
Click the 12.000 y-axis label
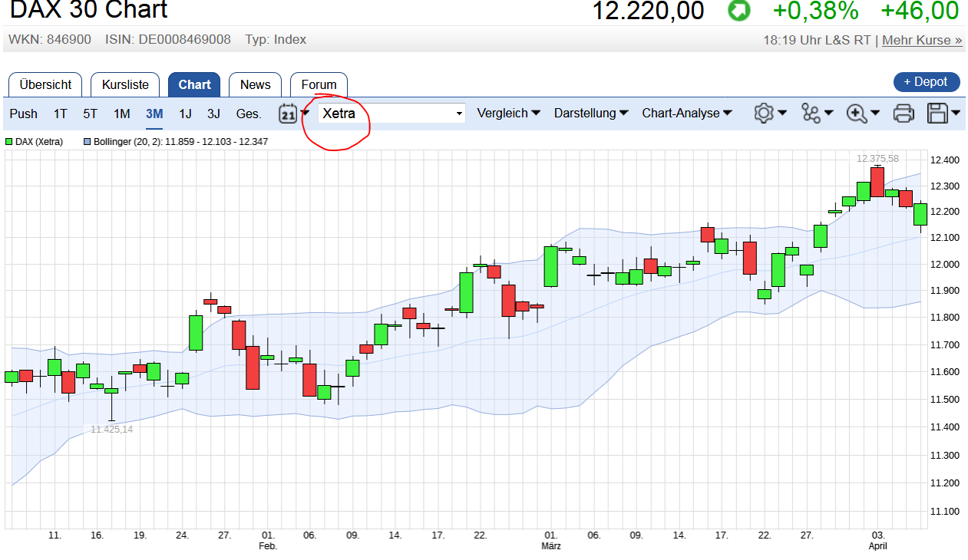[944, 265]
